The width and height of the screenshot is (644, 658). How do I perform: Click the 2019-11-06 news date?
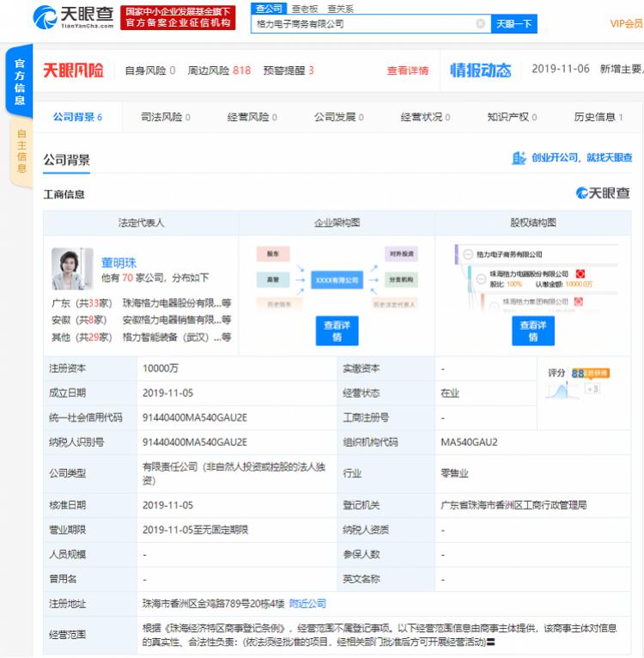click(561, 69)
